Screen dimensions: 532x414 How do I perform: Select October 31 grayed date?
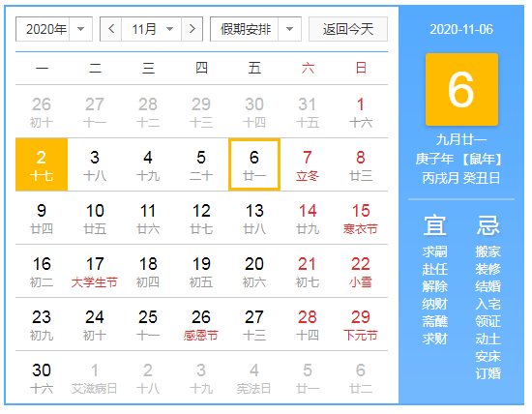tap(308, 111)
